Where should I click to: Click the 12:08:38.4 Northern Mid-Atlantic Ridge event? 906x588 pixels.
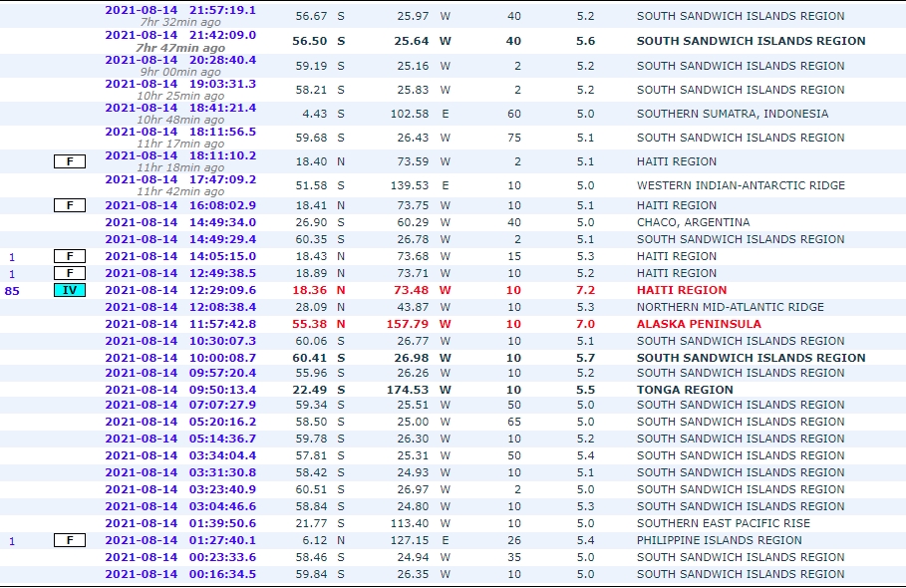[179, 307]
